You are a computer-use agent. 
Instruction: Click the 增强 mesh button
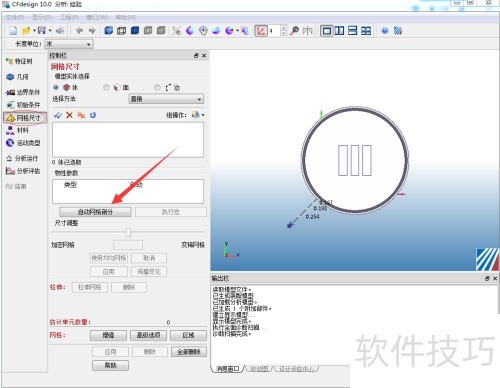pyautogui.click(x=108, y=335)
